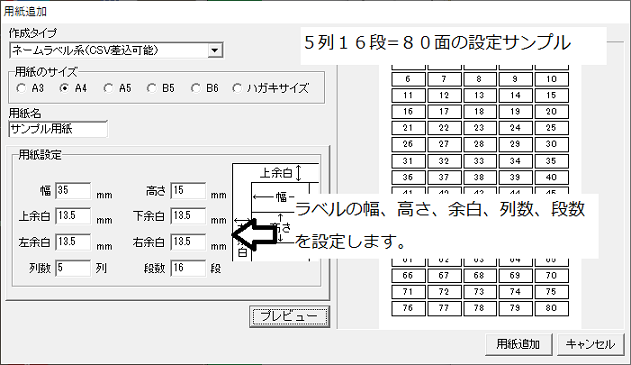The image size is (631, 365).
Task: Click label cell 66 in preview
Action: pyautogui.click(x=408, y=276)
